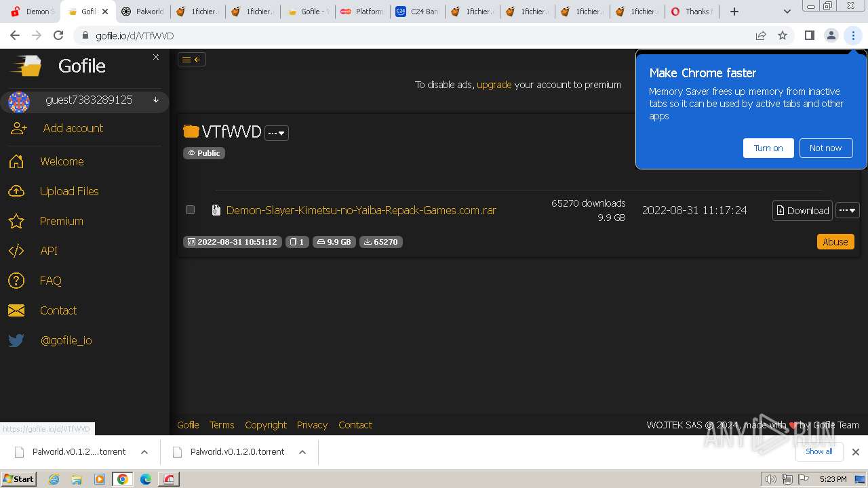Click the VTfWVD folder icon
868x488 pixels.
click(x=191, y=131)
